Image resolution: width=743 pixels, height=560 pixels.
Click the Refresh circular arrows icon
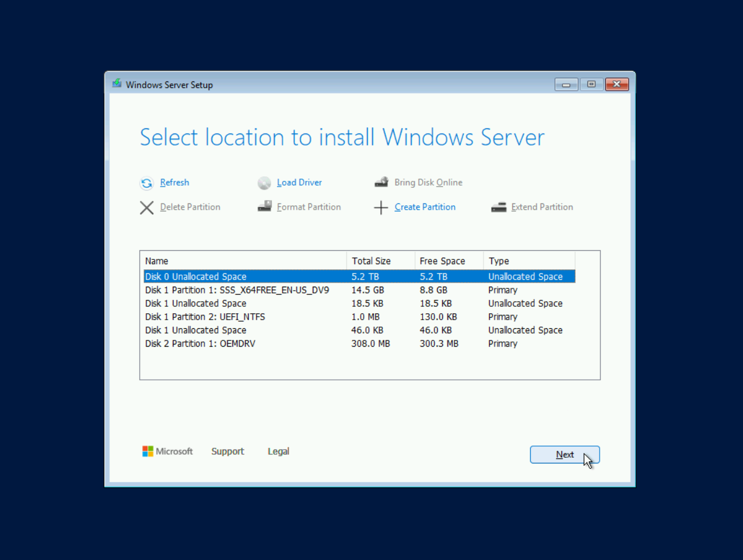(147, 183)
